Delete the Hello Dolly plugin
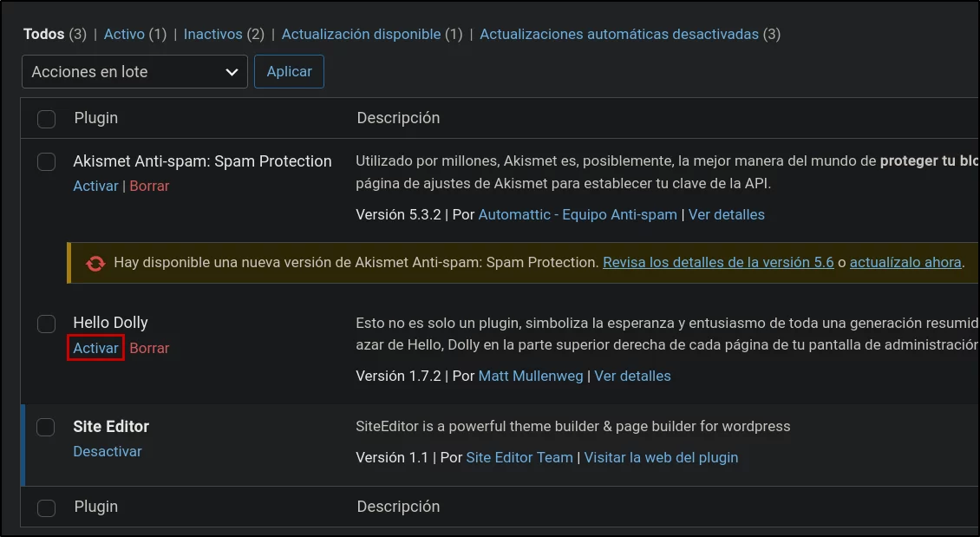980x537 pixels. tap(149, 348)
